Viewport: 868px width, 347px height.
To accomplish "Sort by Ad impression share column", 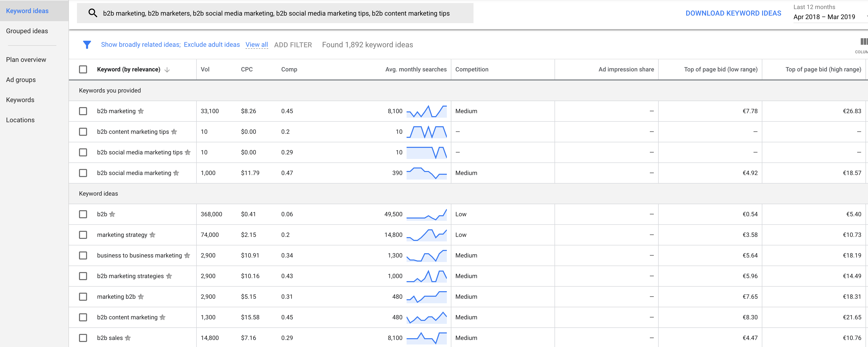I will 626,69.
